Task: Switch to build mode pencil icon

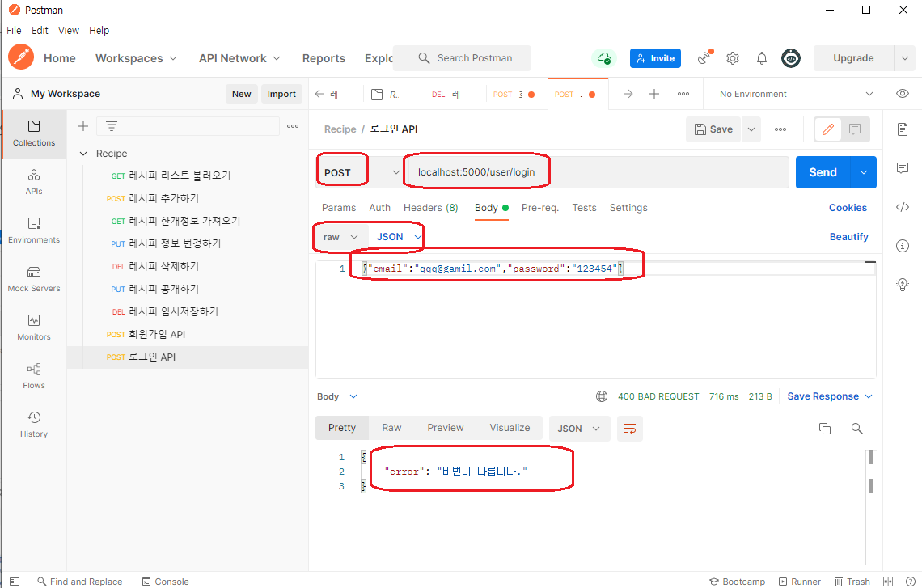Action: coord(828,129)
